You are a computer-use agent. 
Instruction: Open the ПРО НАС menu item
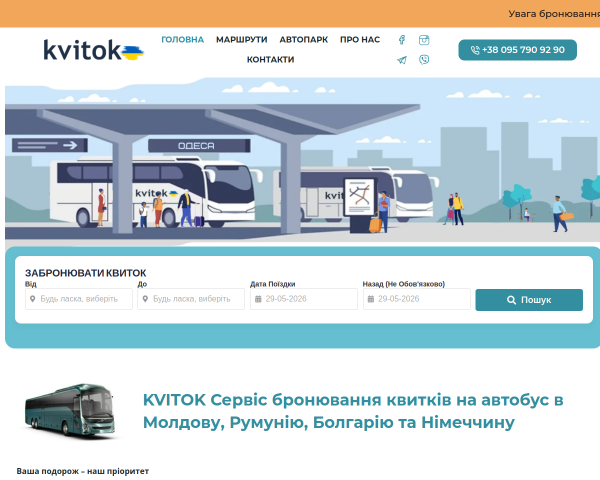click(x=360, y=40)
